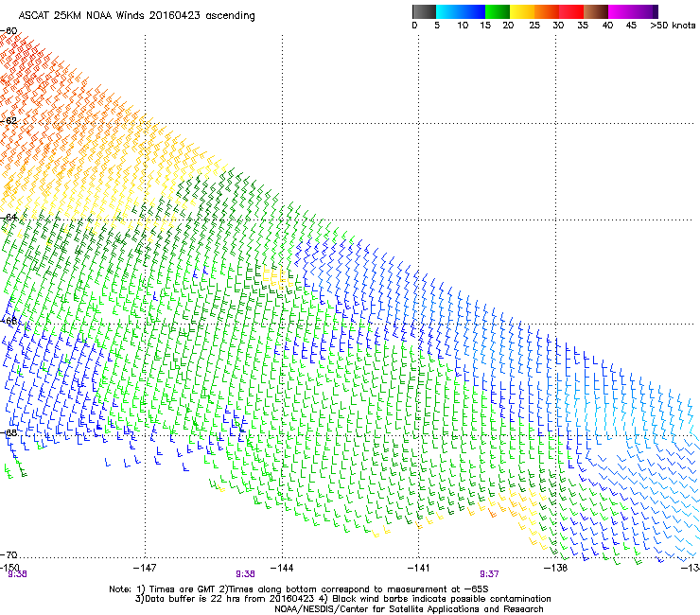Click the '>50 knots' legend label
The width and height of the screenshot is (700, 615).
click(673, 26)
